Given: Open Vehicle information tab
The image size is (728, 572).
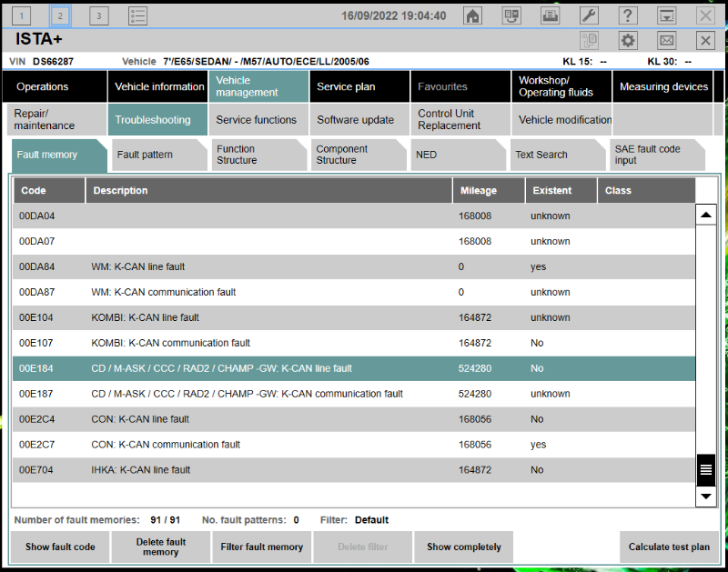Looking at the screenshot, I should pyautogui.click(x=157, y=86).
